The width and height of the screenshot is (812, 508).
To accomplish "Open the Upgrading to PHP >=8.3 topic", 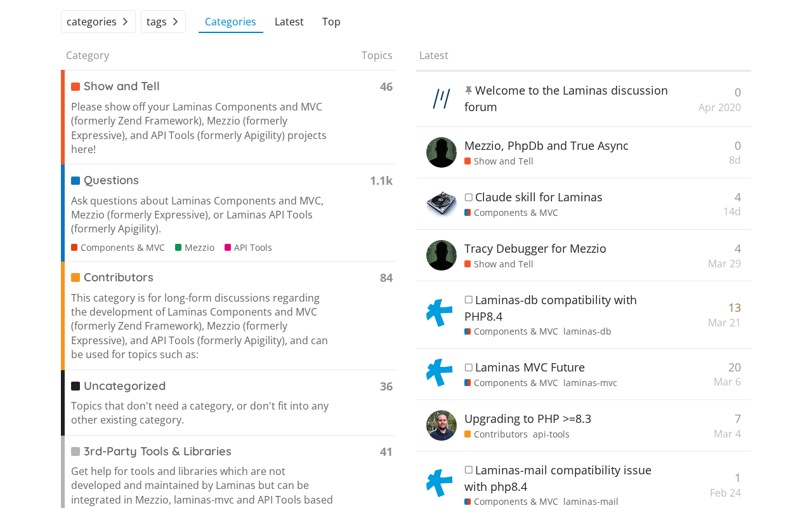I will tap(528, 418).
